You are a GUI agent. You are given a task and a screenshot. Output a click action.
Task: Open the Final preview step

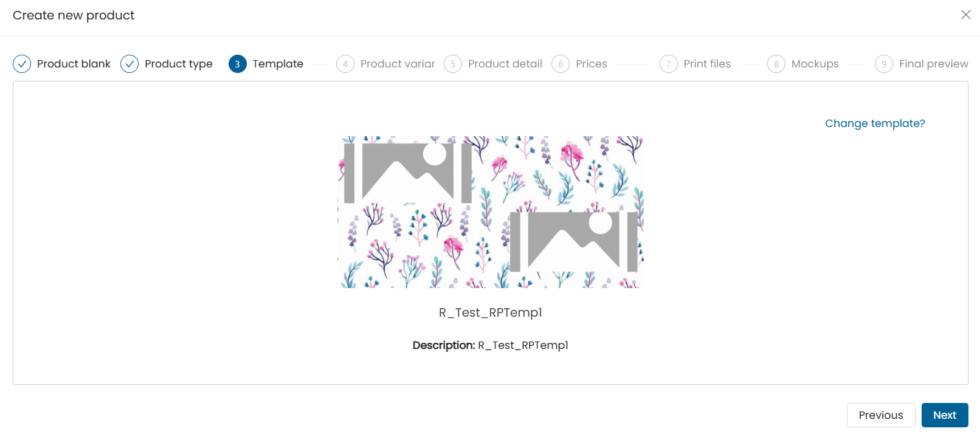click(934, 64)
